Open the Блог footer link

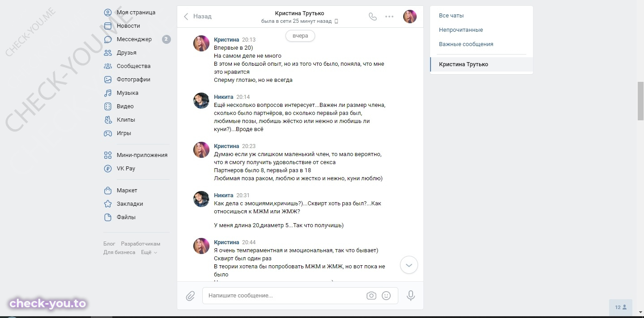coord(109,244)
